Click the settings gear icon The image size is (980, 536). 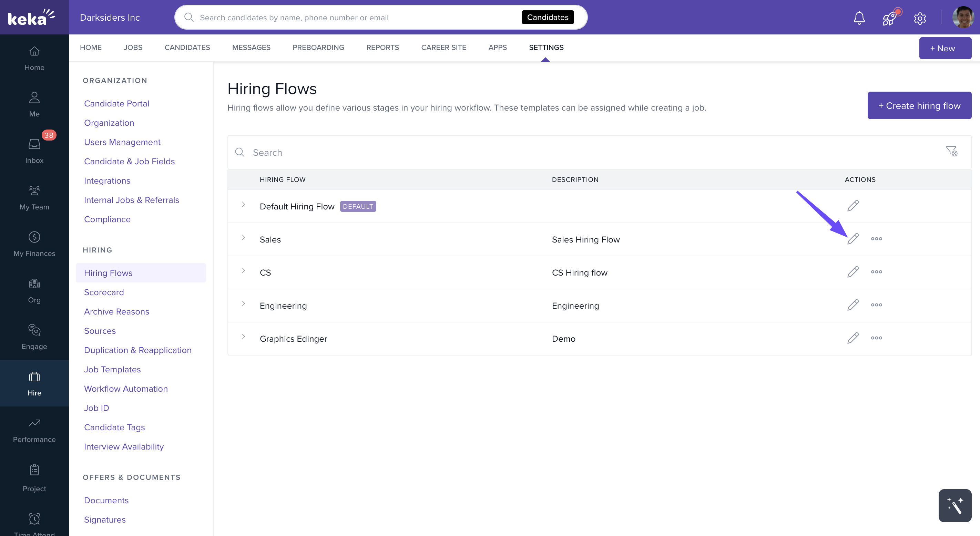point(919,18)
